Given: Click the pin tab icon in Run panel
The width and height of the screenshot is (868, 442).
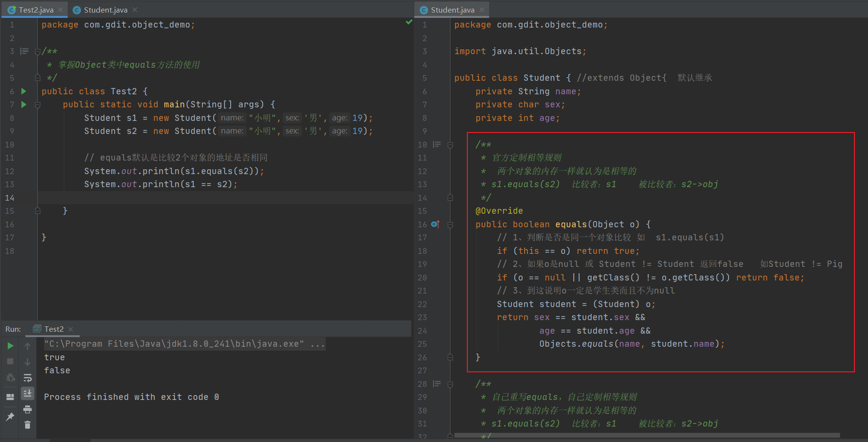Looking at the screenshot, I should 10,416.
